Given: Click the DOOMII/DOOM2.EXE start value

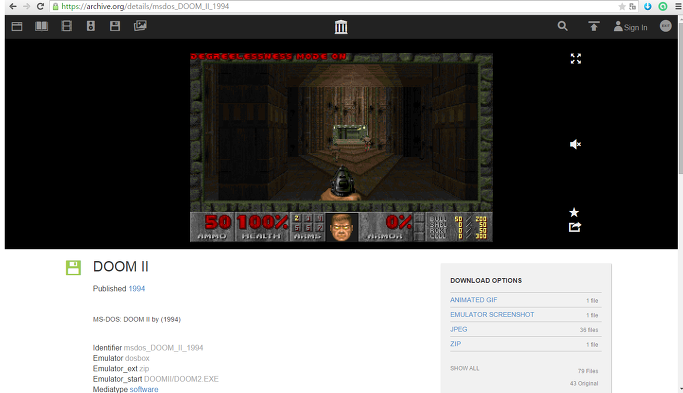Looking at the screenshot, I should pyautogui.click(x=181, y=379).
